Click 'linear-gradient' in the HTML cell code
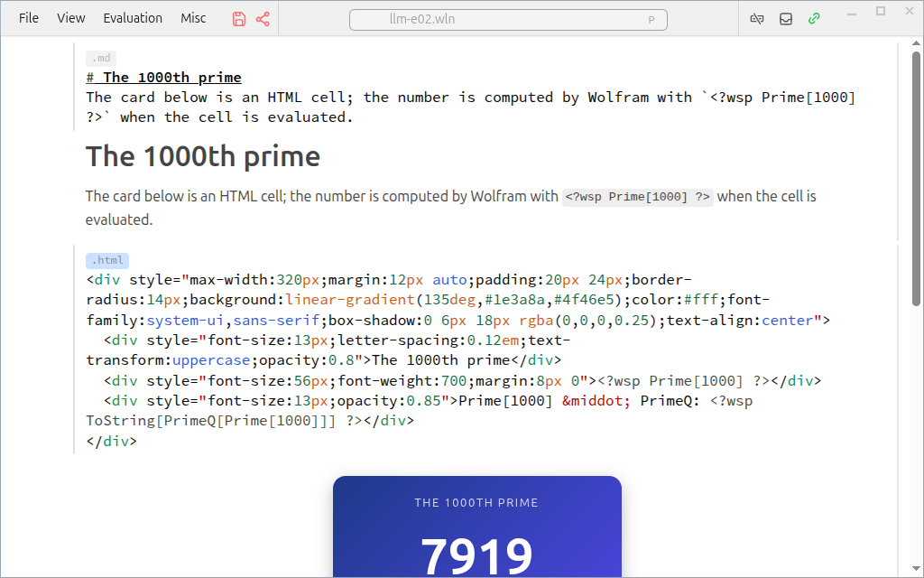Screen dimensions: 924x578 click(350, 300)
